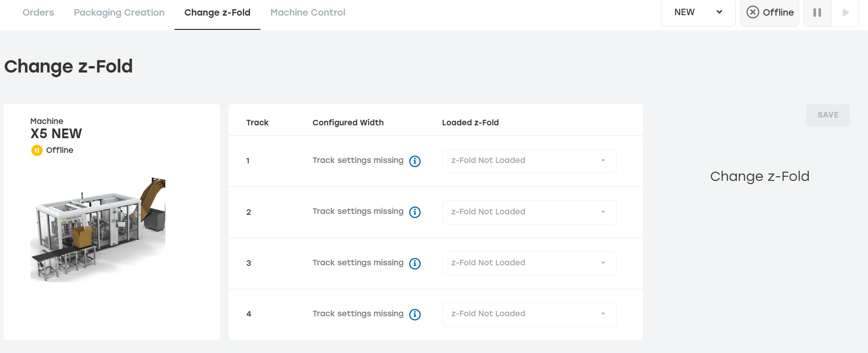Go to the Machine Control tab
The width and height of the screenshot is (868, 353).
(x=308, y=13)
